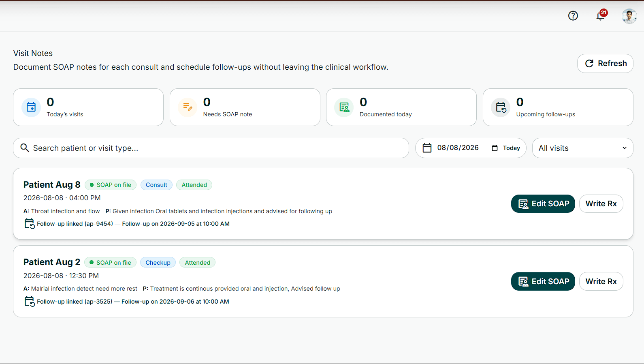The image size is (644, 364).
Task: Focus the Search patient or visit type field
Action: click(x=211, y=148)
